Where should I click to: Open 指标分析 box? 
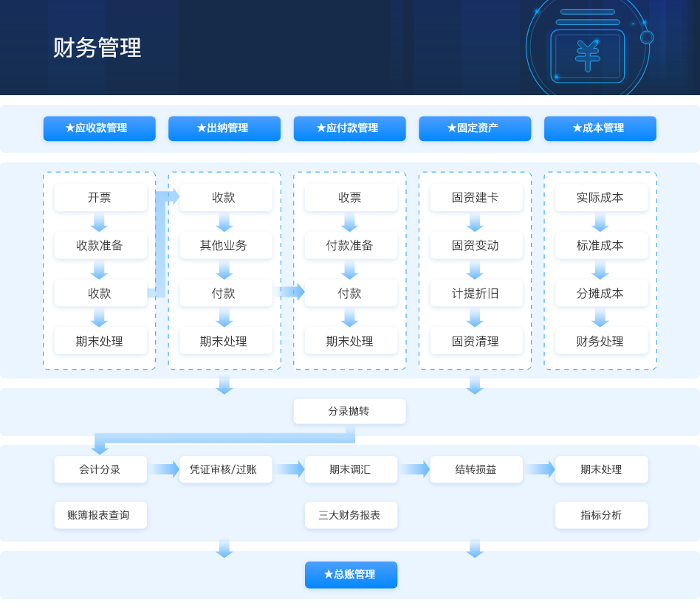(601, 515)
